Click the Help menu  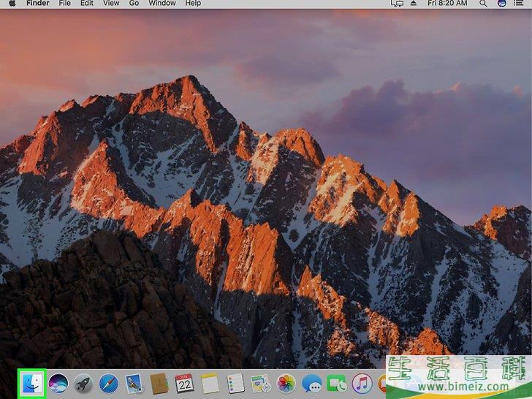point(193,4)
